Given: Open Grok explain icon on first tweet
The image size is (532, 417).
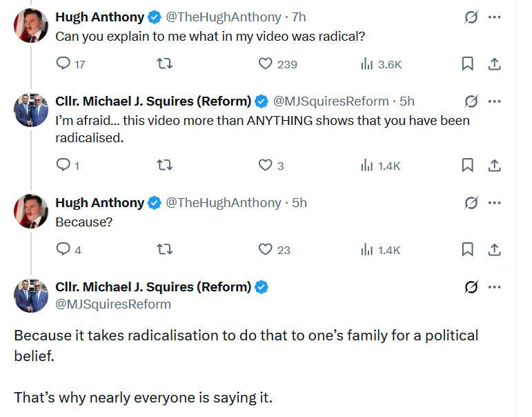Looking at the screenshot, I should coord(471,17).
